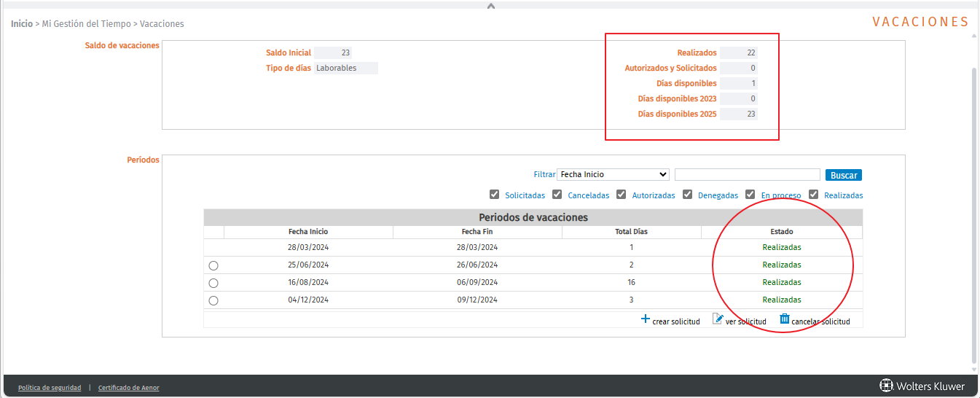Click the vertical page scrollbar
Image resolution: width=980 pixels, height=398 pixels.
976,216
